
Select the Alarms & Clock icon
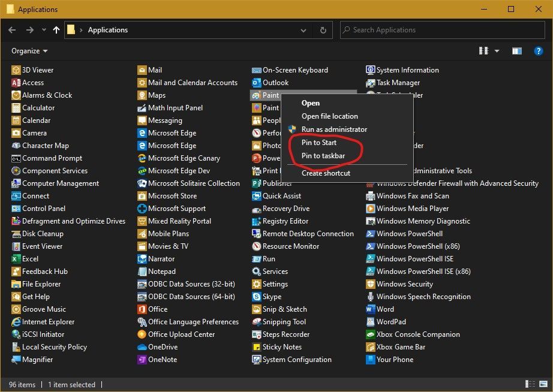16,95
